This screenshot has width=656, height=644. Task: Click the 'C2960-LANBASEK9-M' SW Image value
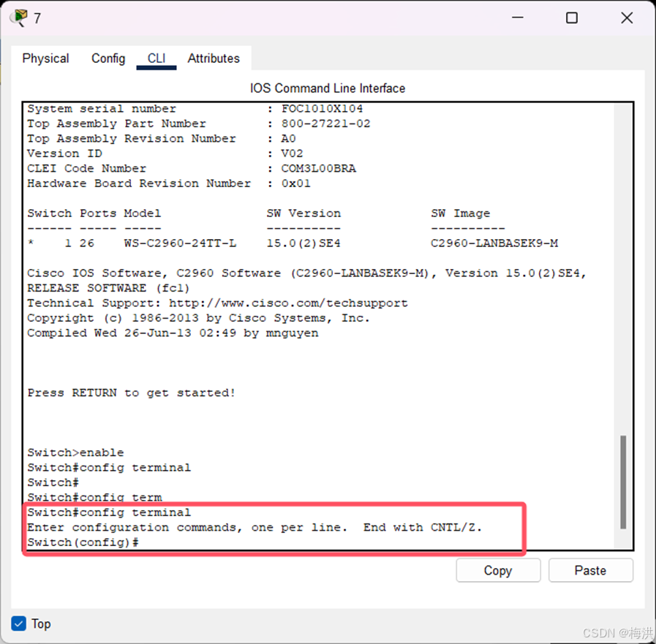(x=494, y=243)
